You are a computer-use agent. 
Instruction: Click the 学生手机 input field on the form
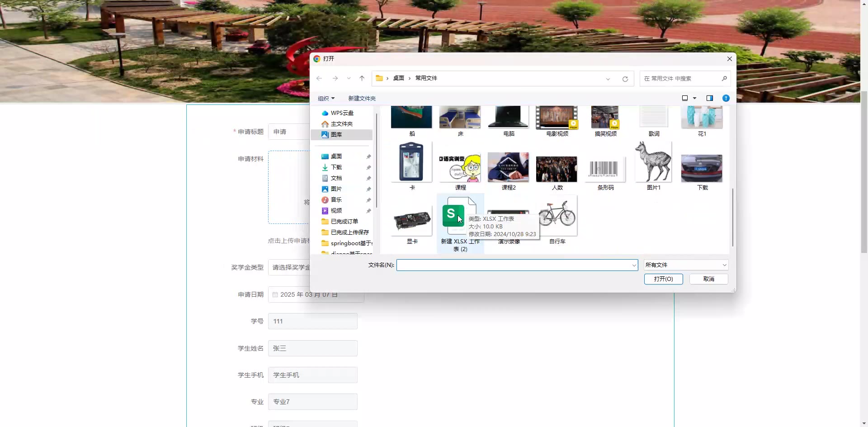click(x=313, y=375)
